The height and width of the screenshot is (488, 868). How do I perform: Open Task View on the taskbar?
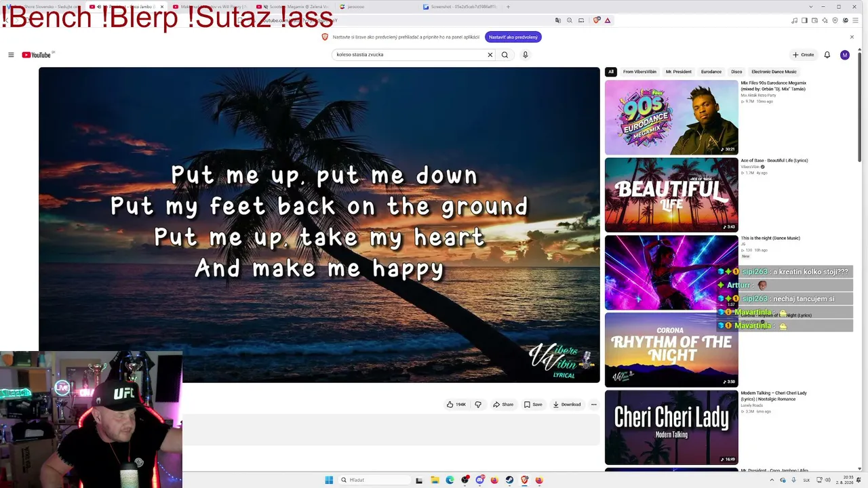coord(419,480)
